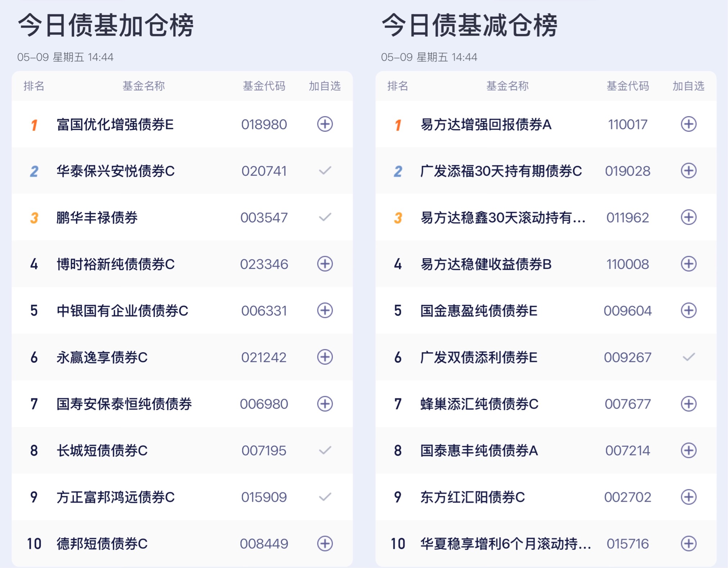Click fund code 006980
Screen dimensions: 728x568
click(264, 404)
